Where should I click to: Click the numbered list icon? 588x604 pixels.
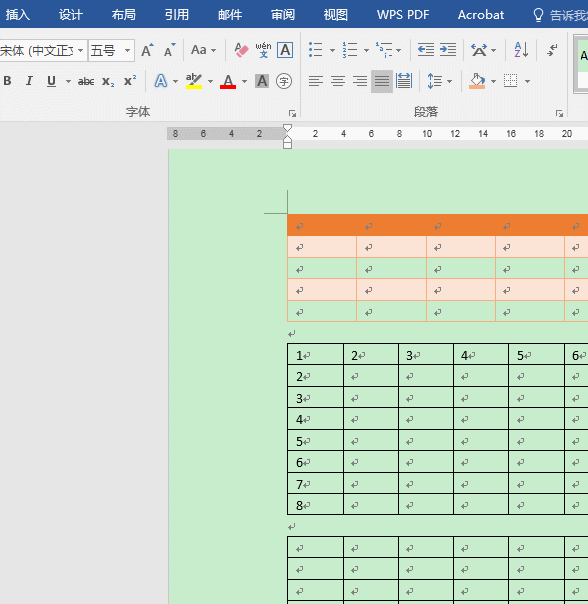[350, 50]
